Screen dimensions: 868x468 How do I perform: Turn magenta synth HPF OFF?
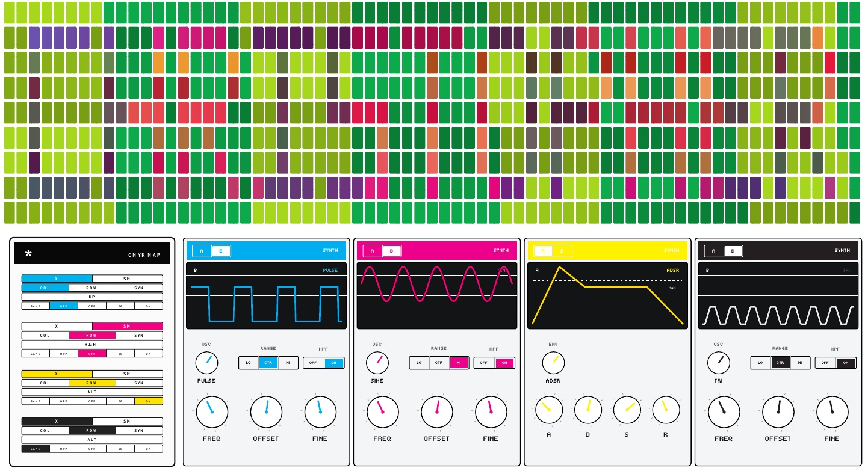(485, 363)
